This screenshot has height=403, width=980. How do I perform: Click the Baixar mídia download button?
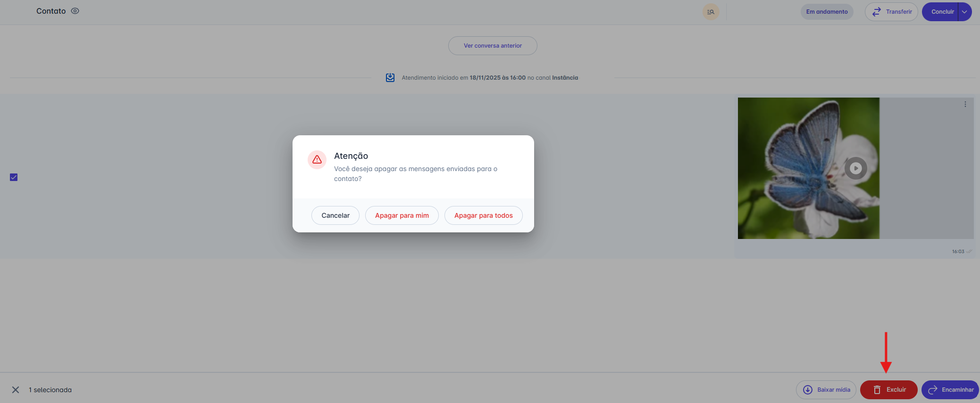[x=826, y=390]
